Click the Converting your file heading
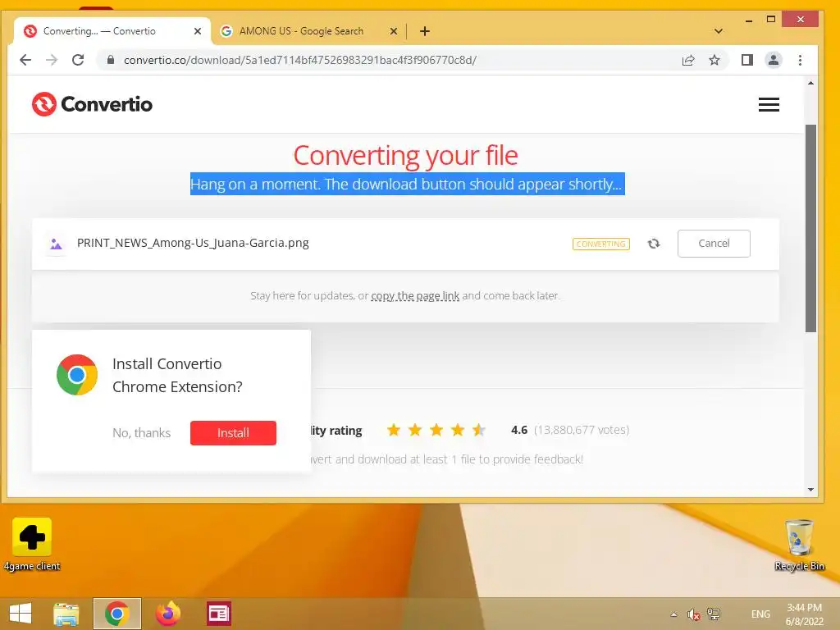840x630 pixels. click(x=405, y=155)
